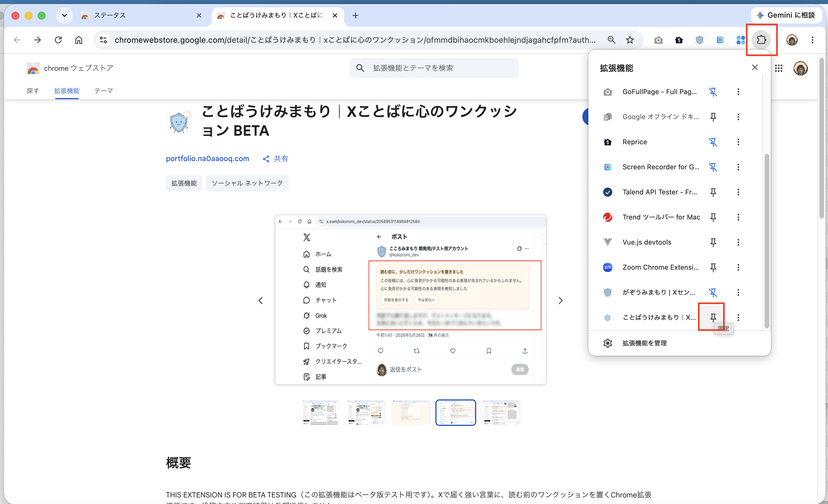Close the ステータス tab
828x504 pixels.
[x=199, y=15]
